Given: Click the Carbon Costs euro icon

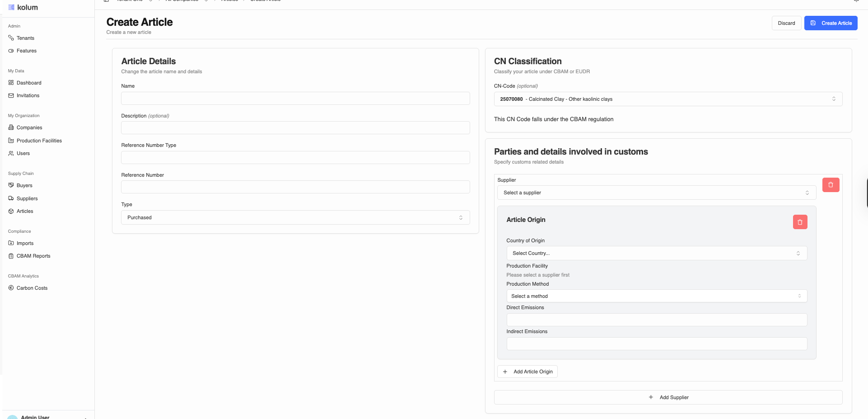Looking at the screenshot, I should [11, 288].
